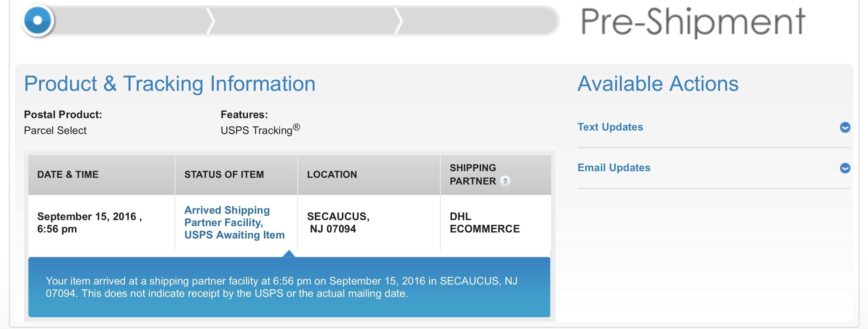Expand the Email Updates chevron icon
Screen dimensions: 868x329
pyautogui.click(x=845, y=168)
